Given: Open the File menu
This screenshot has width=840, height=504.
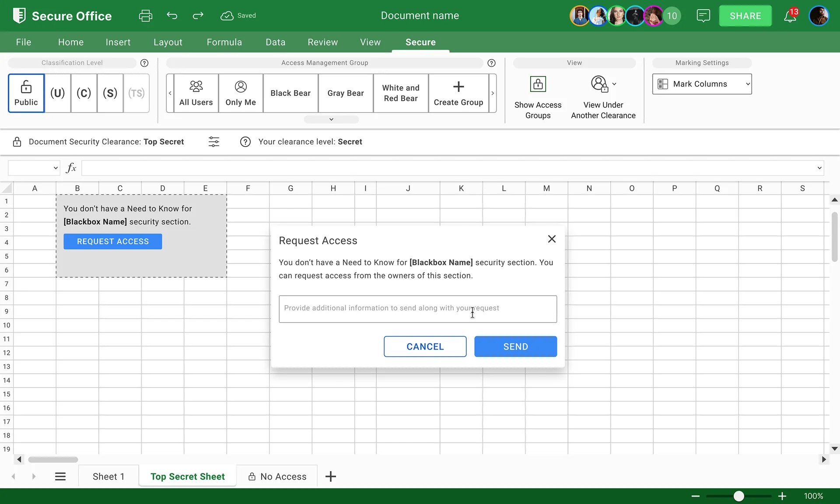Looking at the screenshot, I should [24, 42].
